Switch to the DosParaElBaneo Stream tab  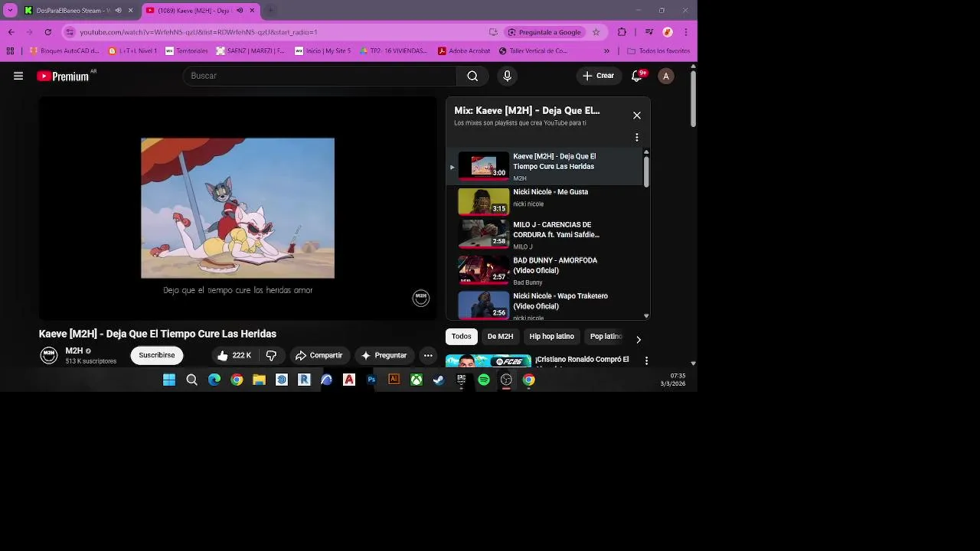(74, 11)
